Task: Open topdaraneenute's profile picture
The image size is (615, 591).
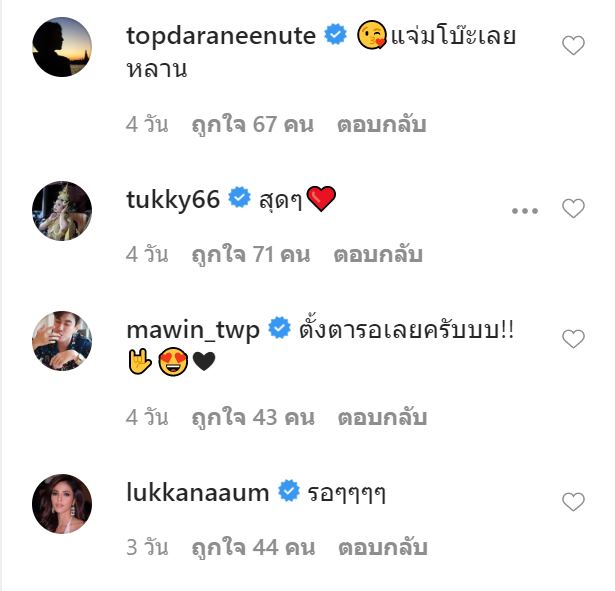Action: click(x=62, y=47)
